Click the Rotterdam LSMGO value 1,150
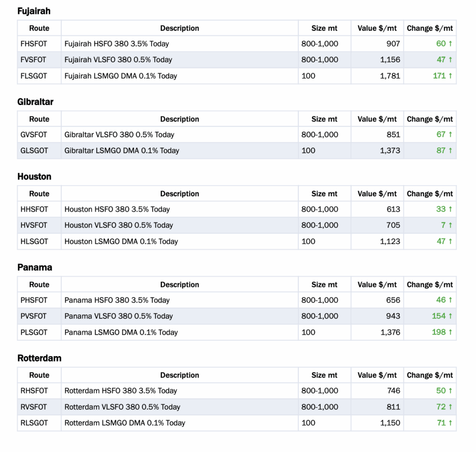The width and height of the screenshot is (476, 452). click(390, 423)
